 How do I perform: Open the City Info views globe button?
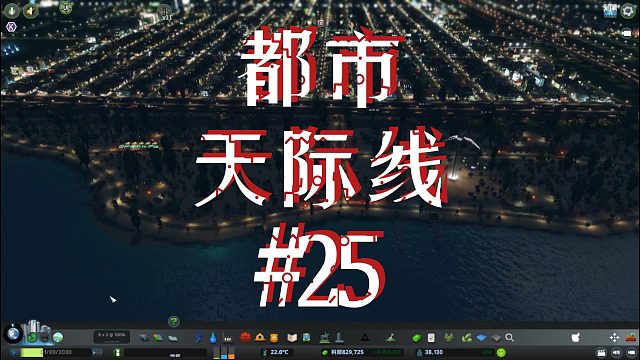click(13, 334)
